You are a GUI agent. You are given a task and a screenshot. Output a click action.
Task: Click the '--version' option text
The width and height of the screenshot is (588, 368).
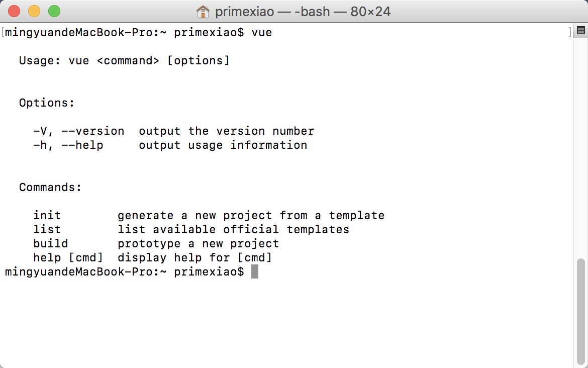[93, 131]
